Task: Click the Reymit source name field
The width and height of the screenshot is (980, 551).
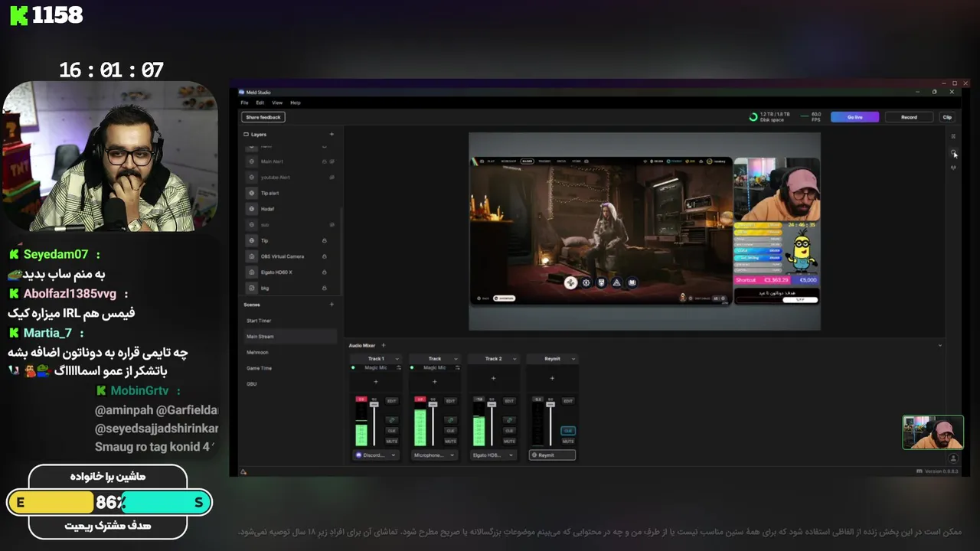Action: pos(552,455)
